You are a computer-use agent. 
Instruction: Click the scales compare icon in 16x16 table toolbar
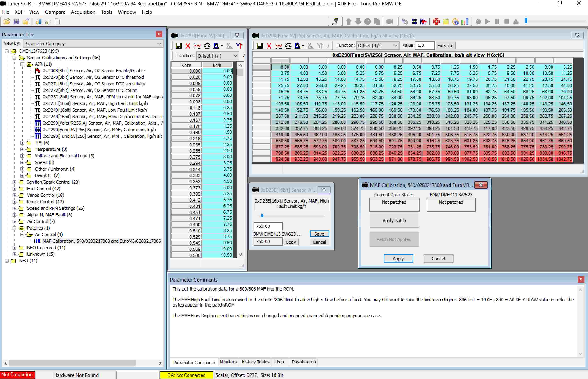pos(288,45)
